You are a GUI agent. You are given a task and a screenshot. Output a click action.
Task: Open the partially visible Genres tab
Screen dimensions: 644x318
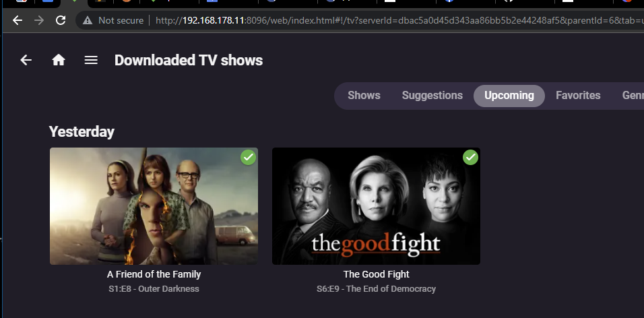pos(633,95)
